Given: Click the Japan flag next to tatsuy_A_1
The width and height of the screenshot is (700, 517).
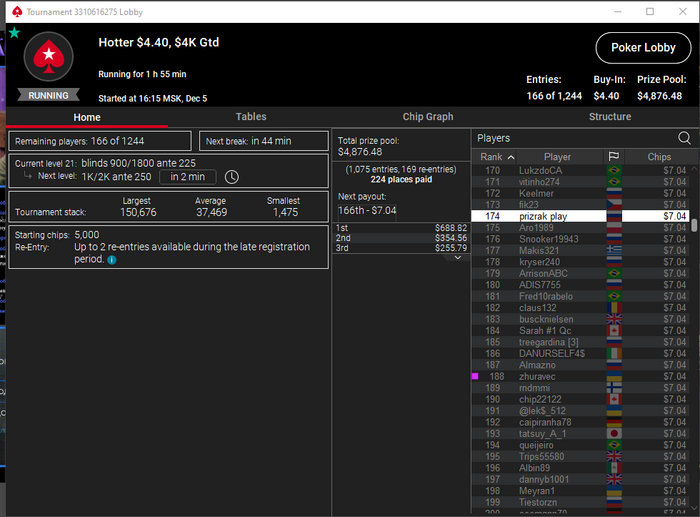Looking at the screenshot, I should coord(614,434).
